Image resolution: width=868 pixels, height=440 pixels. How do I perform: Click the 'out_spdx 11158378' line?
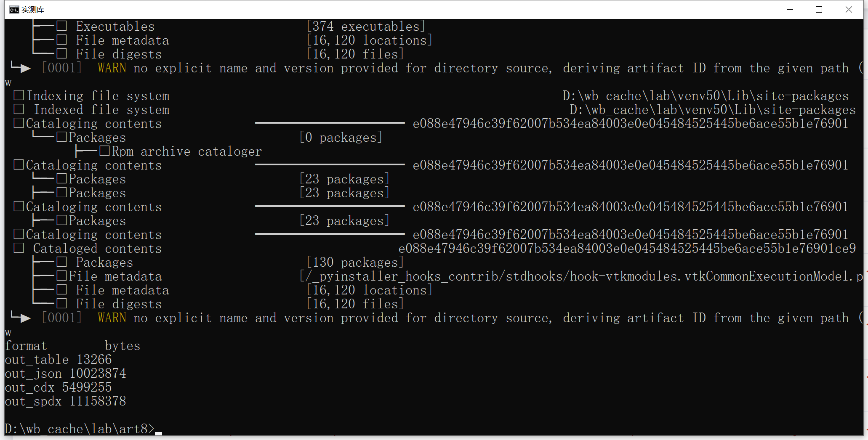tap(65, 401)
